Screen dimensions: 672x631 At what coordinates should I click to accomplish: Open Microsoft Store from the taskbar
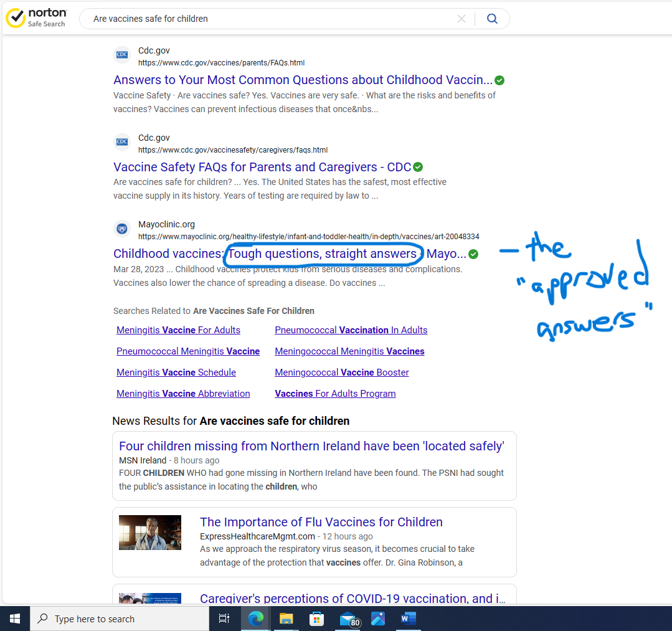coord(316,619)
